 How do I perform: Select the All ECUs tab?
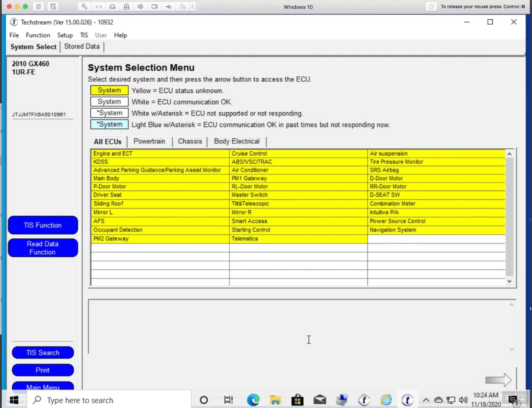click(108, 142)
